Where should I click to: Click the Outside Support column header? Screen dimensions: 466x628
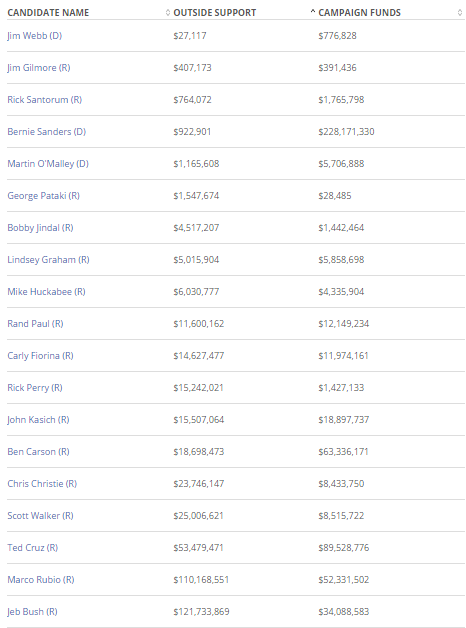215,13
